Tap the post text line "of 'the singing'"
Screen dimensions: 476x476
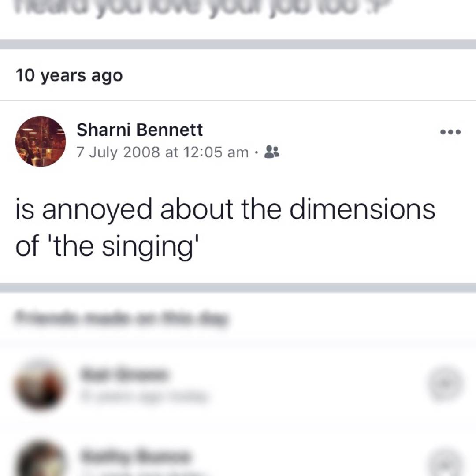[106, 246]
